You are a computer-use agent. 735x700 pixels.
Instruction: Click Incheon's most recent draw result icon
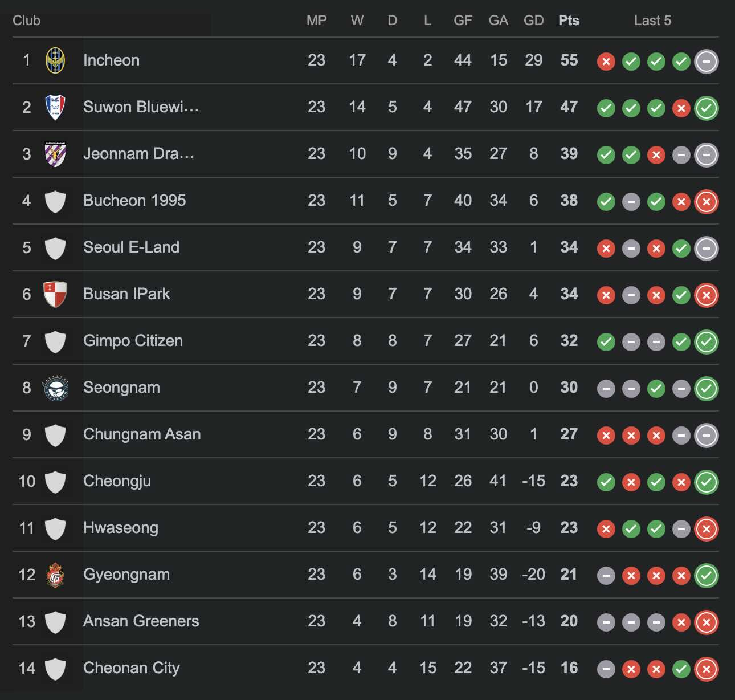[707, 62]
